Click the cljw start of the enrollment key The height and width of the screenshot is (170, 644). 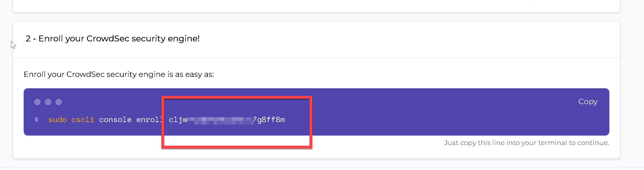pyautogui.click(x=178, y=120)
